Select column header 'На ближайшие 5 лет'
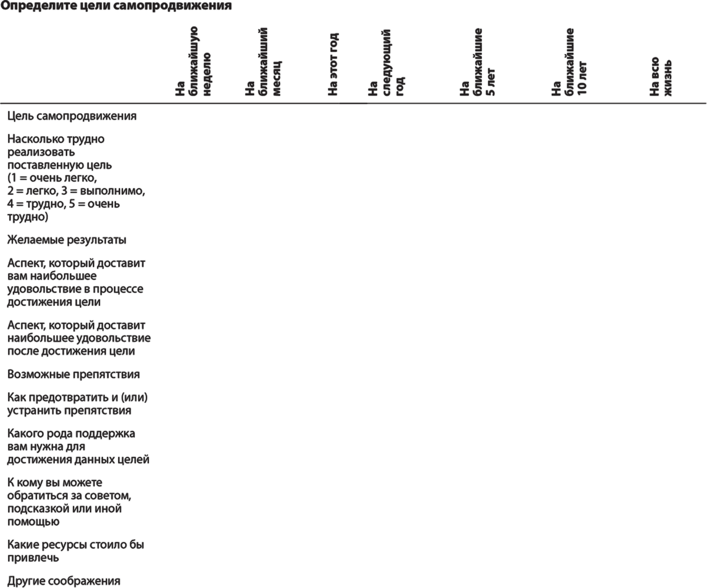Viewport: 707px width, 588px height. point(478,61)
